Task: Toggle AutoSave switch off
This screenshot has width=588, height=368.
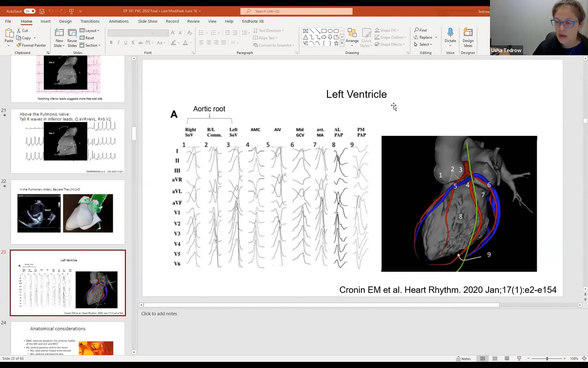Action: pyautogui.click(x=30, y=11)
